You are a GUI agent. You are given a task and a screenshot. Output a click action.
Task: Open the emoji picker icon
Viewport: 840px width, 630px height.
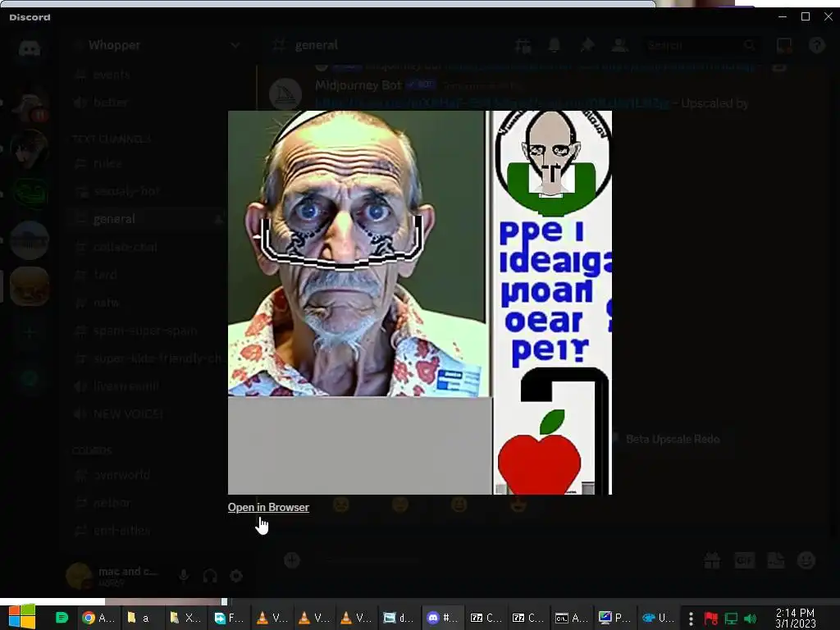tap(806, 560)
